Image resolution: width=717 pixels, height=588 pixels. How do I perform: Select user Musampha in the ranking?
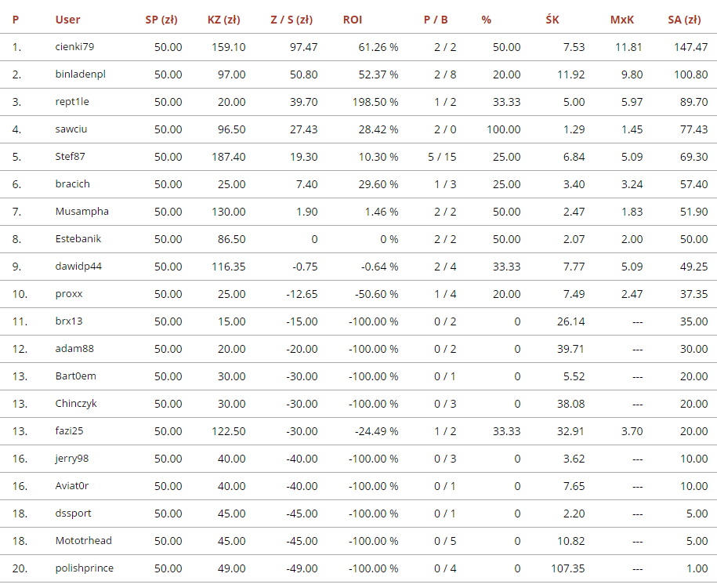click(81, 212)
